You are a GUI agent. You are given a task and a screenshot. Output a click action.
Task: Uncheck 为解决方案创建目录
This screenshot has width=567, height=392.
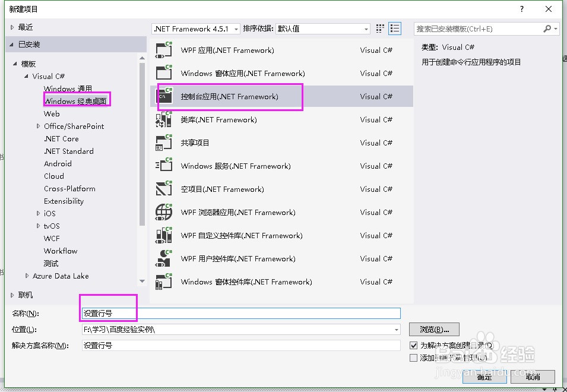412,346
